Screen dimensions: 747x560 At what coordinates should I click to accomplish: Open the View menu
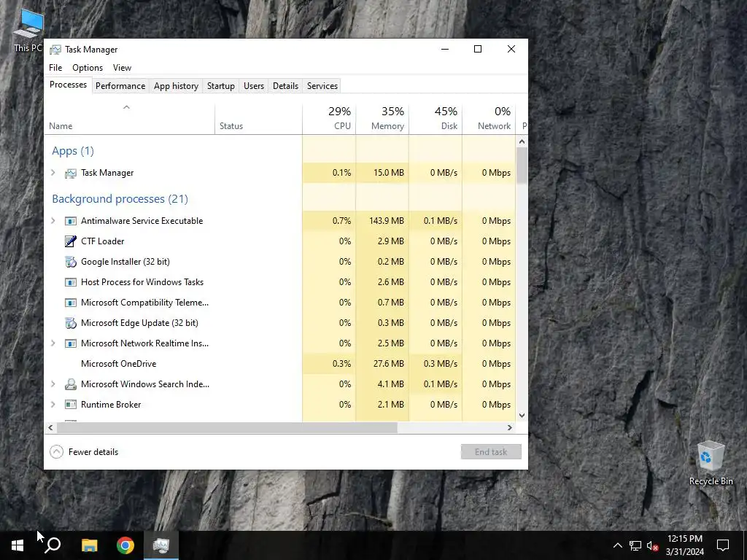[x=122, y=68]
